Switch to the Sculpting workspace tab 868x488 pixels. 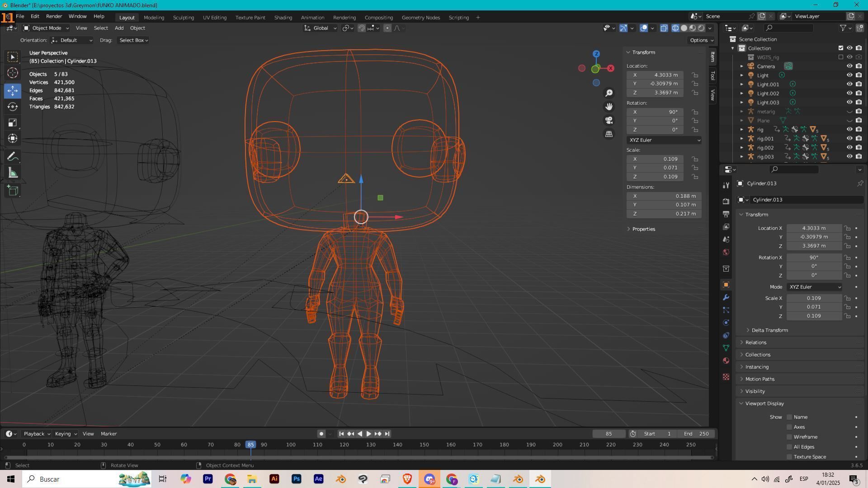click(183, 18)
